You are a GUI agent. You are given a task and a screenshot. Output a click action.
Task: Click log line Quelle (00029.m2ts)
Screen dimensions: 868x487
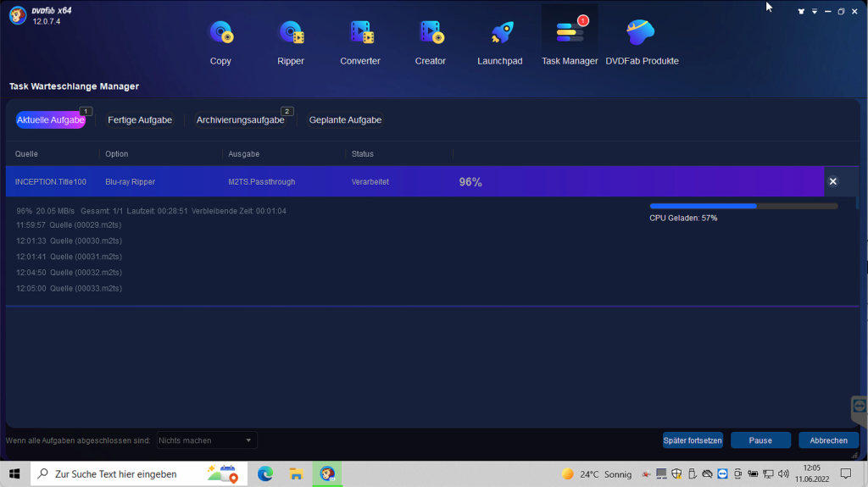[x=69, y=224]
